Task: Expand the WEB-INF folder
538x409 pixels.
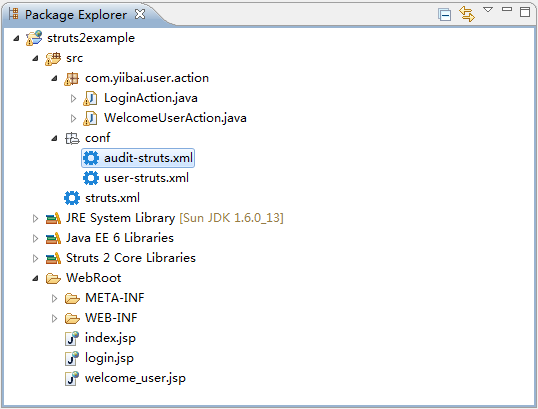Action: [x=54, y=318]
